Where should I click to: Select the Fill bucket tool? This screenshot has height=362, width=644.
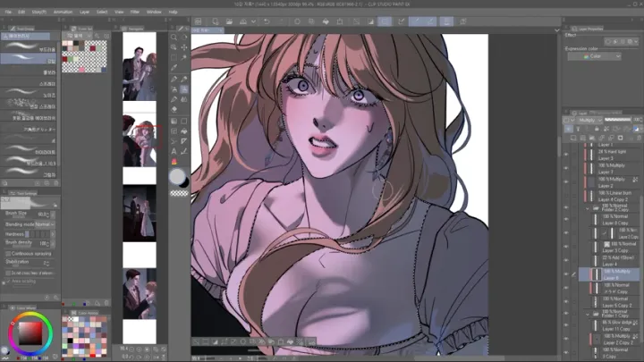coord(184,131)
